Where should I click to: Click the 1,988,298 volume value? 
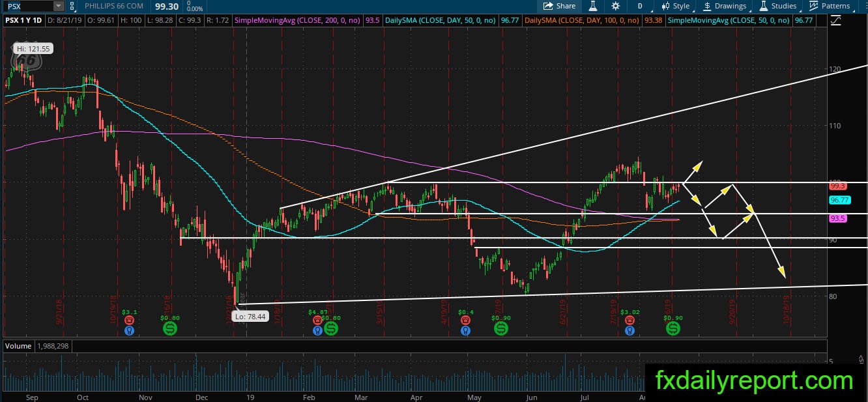click(52, 345)
